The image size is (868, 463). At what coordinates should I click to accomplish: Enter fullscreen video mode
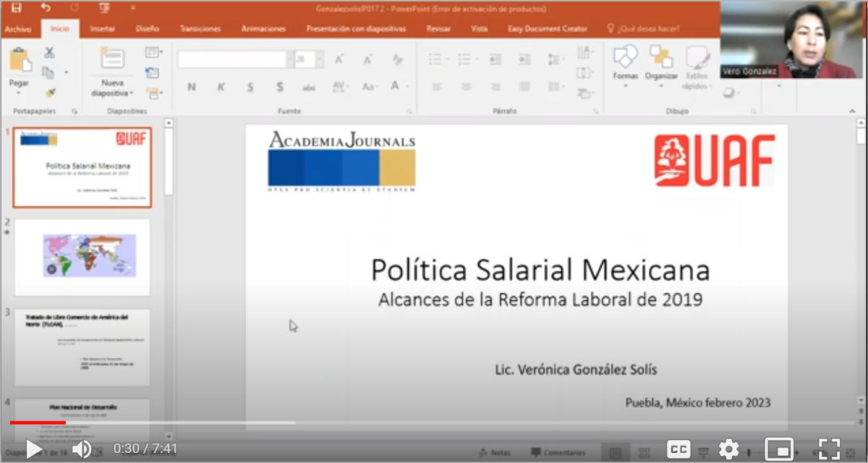click(x=829, y=449)
